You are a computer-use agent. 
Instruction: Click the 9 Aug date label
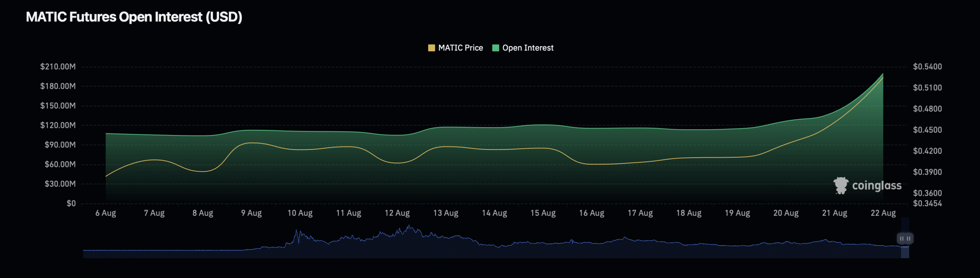252,213
